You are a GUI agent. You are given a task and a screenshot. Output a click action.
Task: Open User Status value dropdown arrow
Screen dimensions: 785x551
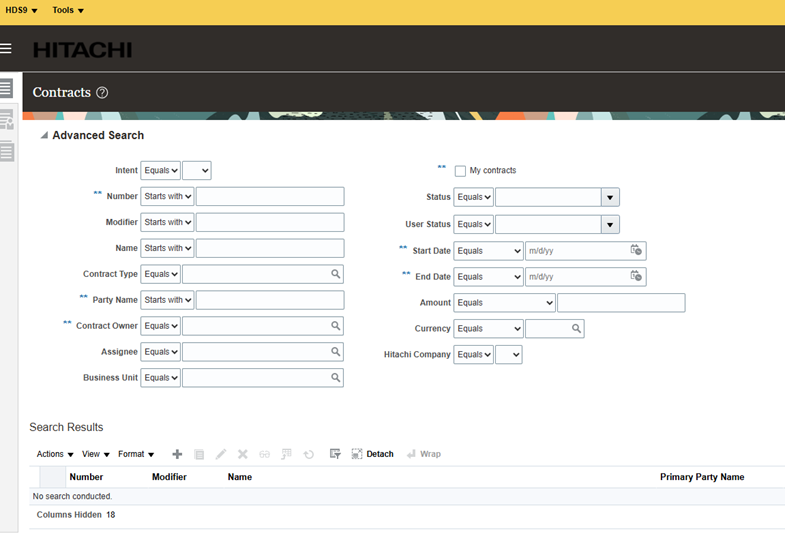pyautogui.click(x=610, y=224)
